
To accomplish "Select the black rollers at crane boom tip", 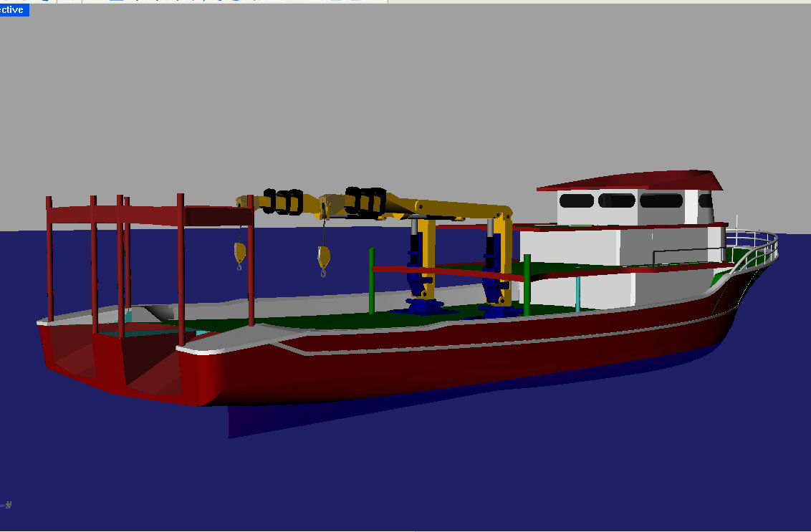I will tap(282, 202).
